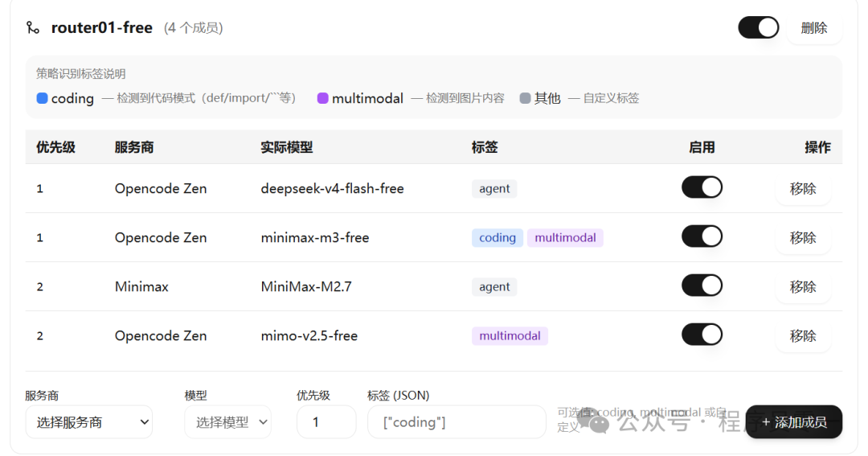The width and height of the screenshot is (868, 456).
Task: Click the agent tag on deepseek-v4-flash-free row
Action: pyautogui.click(x=494, y=188)
